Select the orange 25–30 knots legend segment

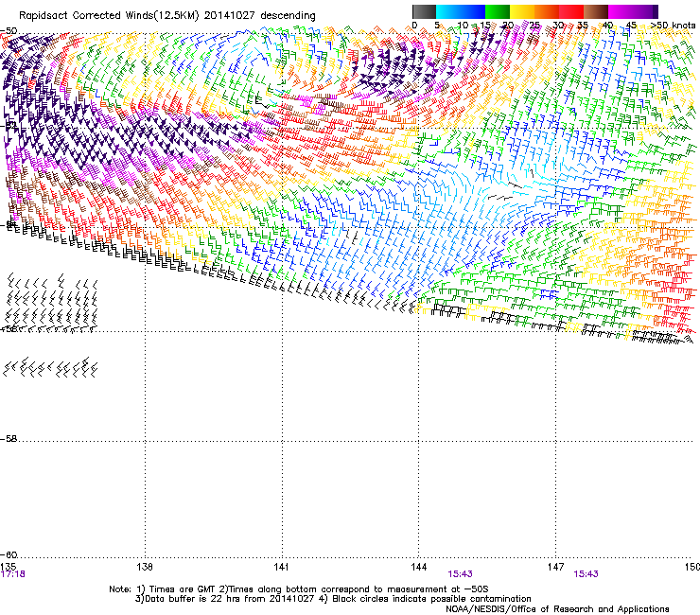[x=547, y=11]
